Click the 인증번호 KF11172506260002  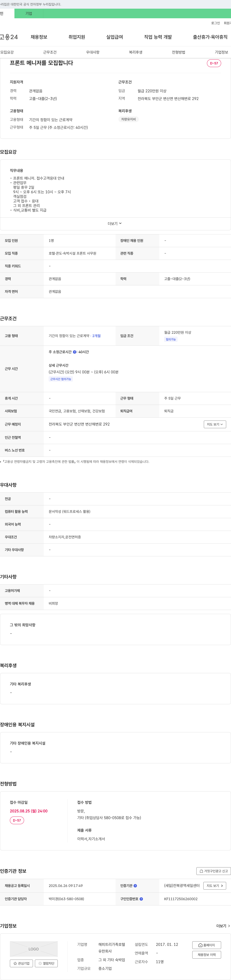181,899
